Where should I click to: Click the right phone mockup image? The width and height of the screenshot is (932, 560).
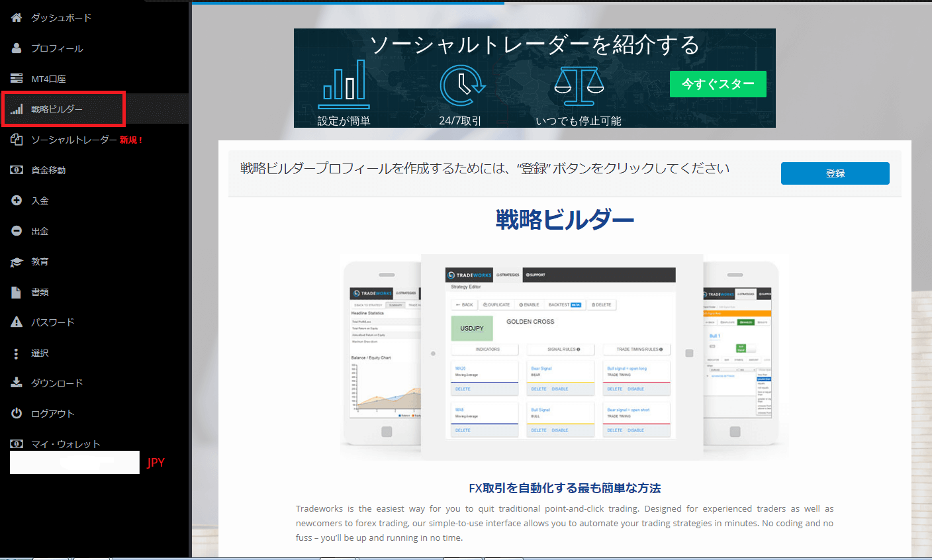pyautogui.click(x=741, y=353)
